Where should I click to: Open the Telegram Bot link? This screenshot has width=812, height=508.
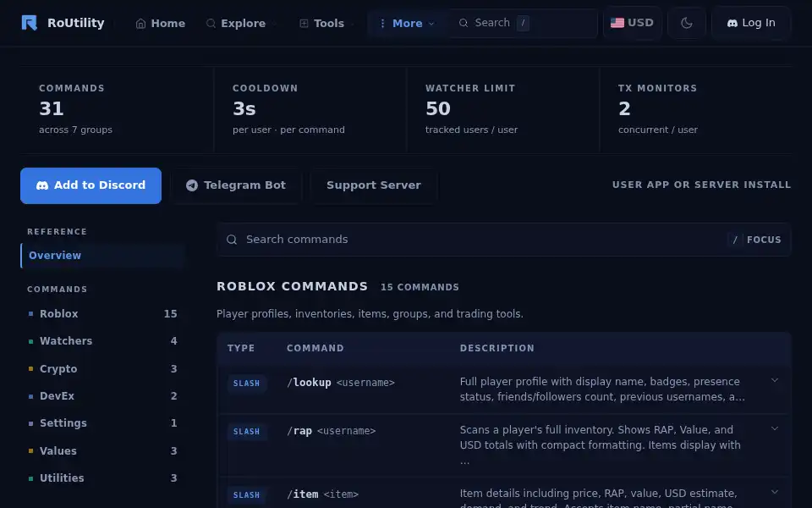click(236, 185)
